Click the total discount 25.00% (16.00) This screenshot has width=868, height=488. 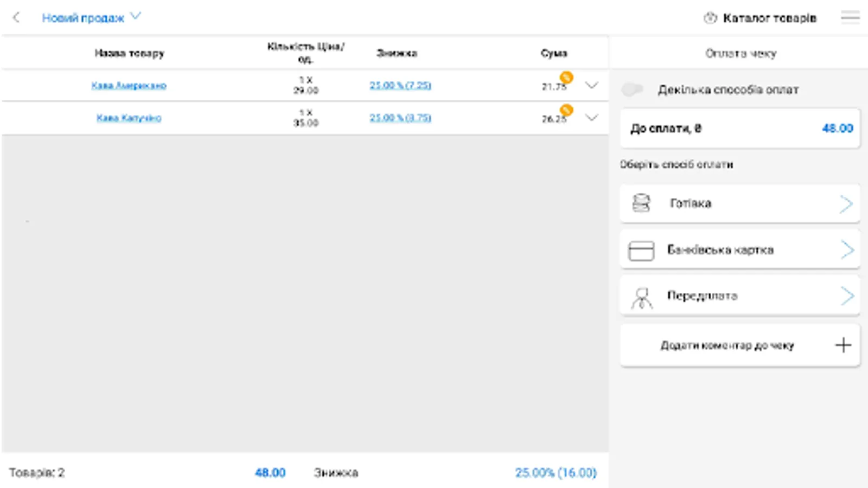click(556, 472)
